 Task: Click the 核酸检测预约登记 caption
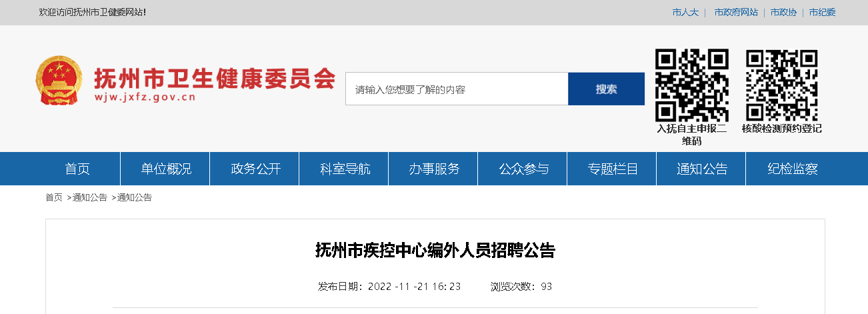[781, 129]
